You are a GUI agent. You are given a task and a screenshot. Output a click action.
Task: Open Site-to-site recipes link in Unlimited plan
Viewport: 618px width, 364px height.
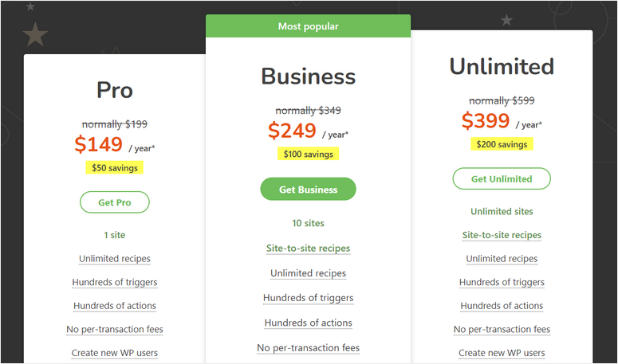pos(502,235)
